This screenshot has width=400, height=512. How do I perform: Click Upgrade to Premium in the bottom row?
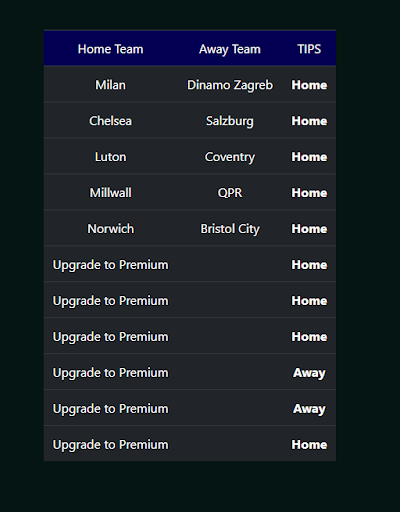pos(110,445)
